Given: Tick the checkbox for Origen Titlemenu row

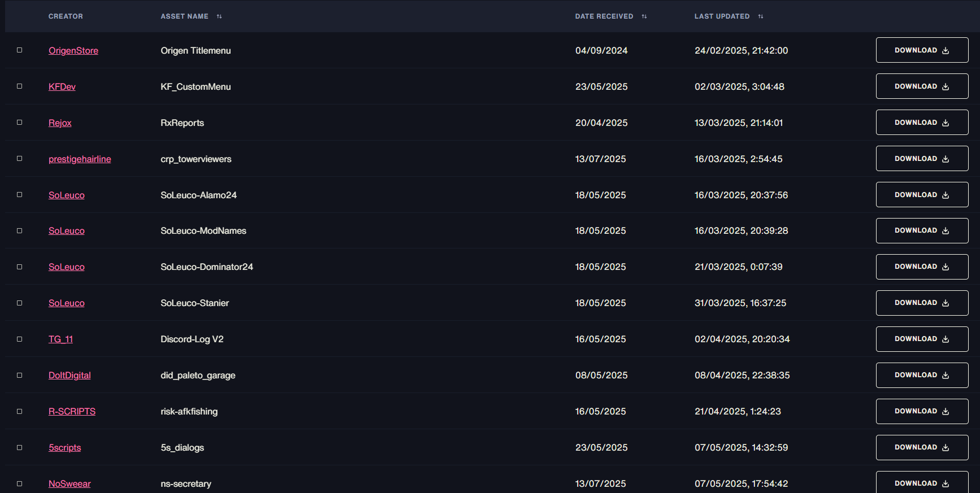Looking at the screenshot, I should (20, 50).
